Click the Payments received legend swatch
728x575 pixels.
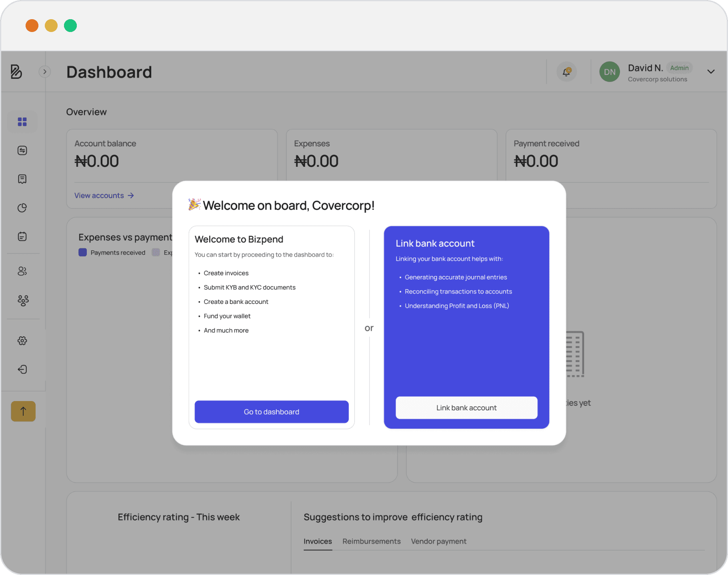tap(83, 252)
